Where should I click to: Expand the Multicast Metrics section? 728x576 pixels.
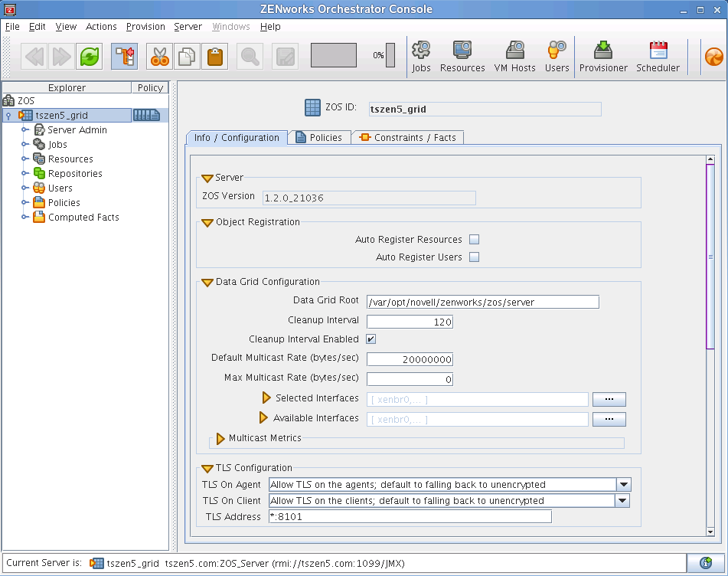coord(220,439)
